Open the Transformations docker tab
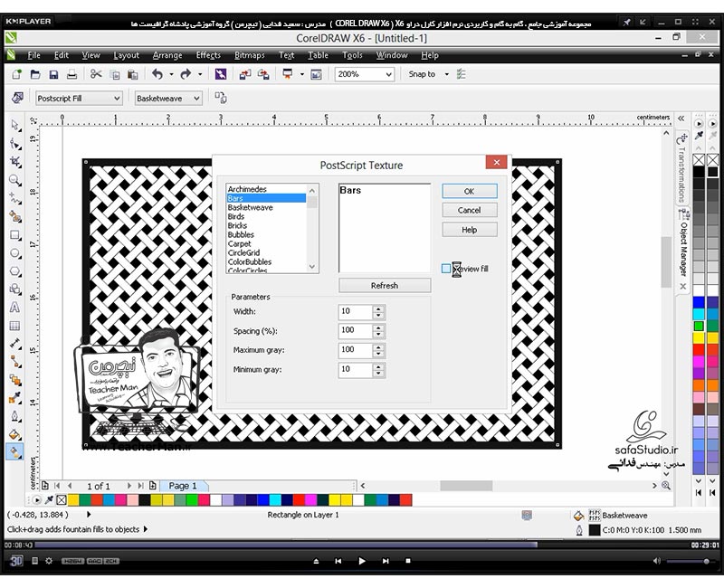Image resolution: width=724 pixels, height=588 pixels. click(683, 168)
